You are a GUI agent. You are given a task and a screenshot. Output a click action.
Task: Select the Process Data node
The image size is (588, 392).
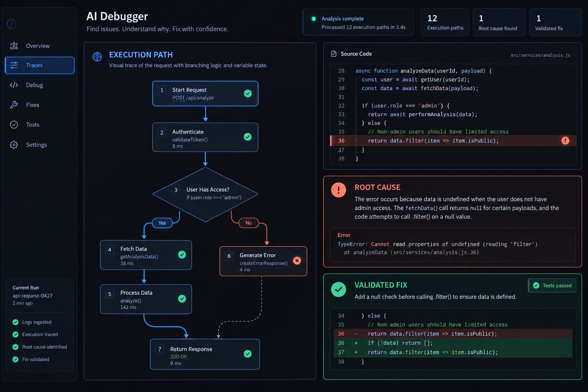coord(146,299)
